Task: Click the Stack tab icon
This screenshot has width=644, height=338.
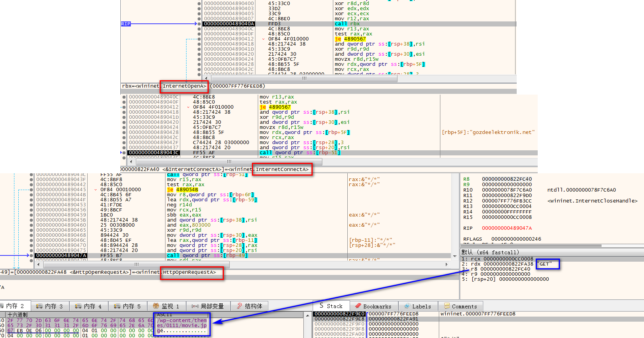Action: pos(322,306)
